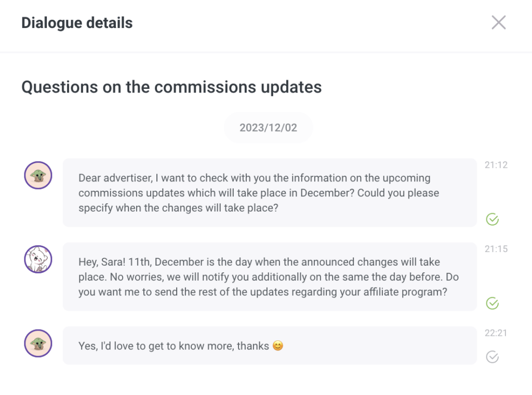Select the Dialogue details header tab
The height and width of the screenshot is (395, 532).
(77, 22)
